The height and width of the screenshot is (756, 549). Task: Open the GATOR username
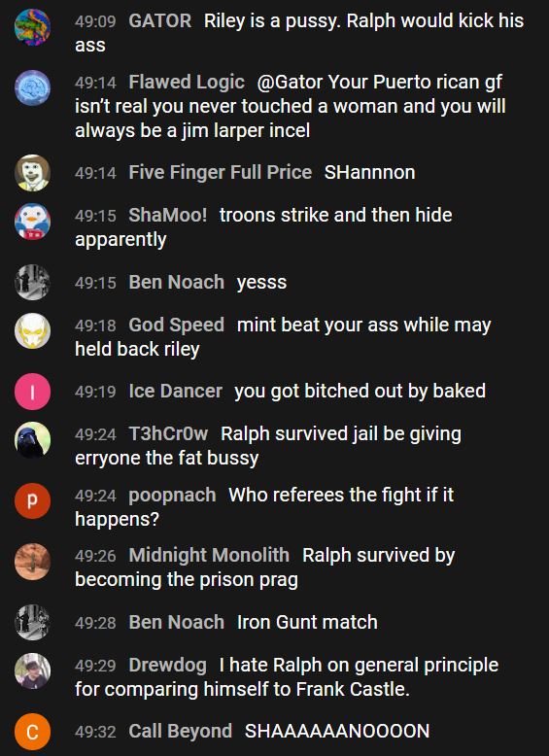160,21
